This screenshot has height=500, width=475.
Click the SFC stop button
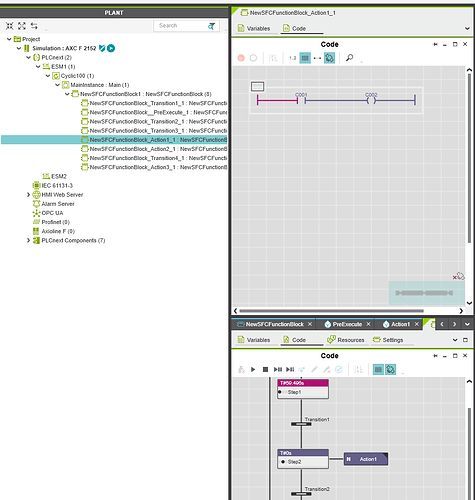pos(265,369)
